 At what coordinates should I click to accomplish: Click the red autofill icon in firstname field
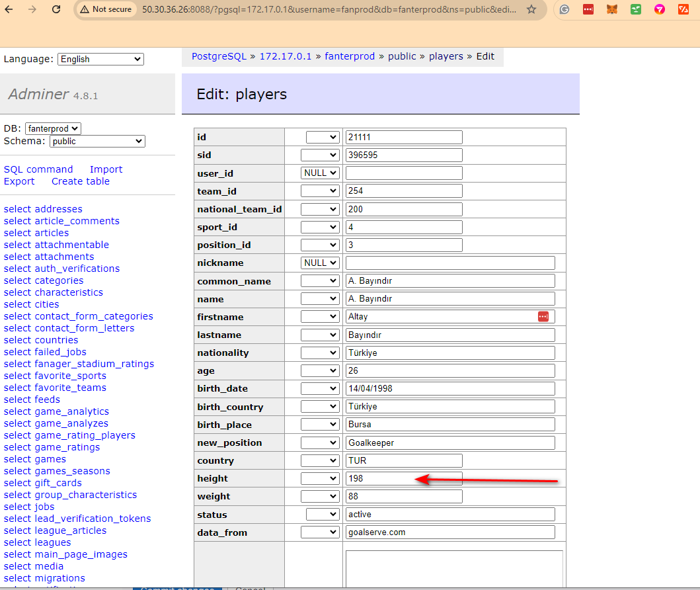(543, 317)
